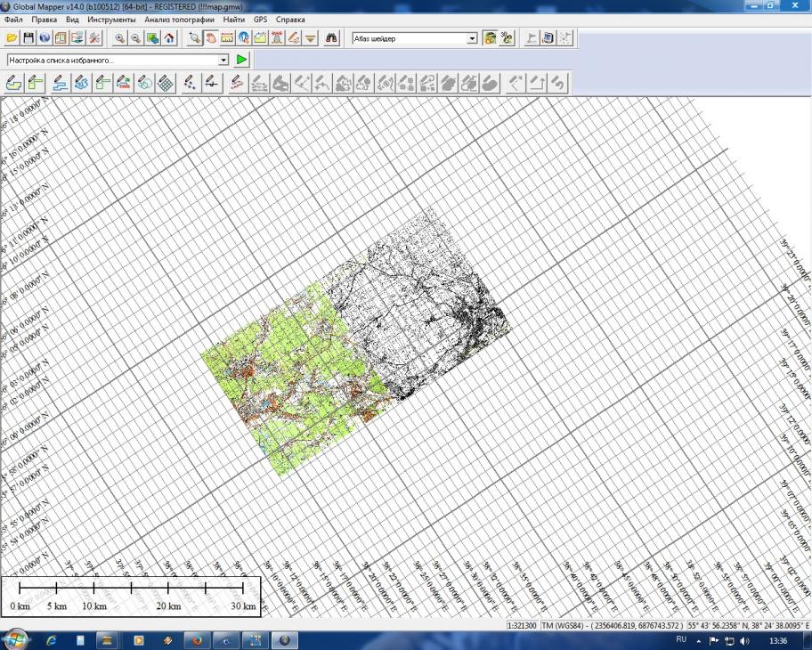Image resolution: width=812 pixels, height=650 pixels.
Task: Open the Файл menu
Action: (13, 19)
